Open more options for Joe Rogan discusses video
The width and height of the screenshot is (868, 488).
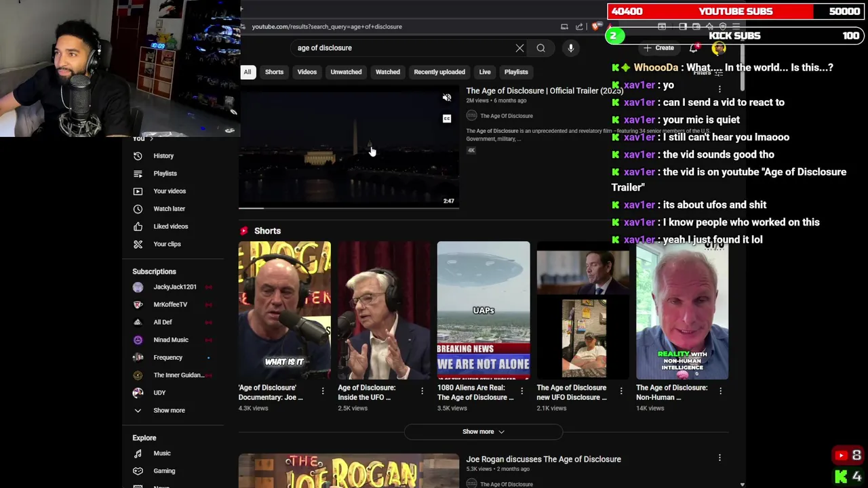tap(719, 459)
